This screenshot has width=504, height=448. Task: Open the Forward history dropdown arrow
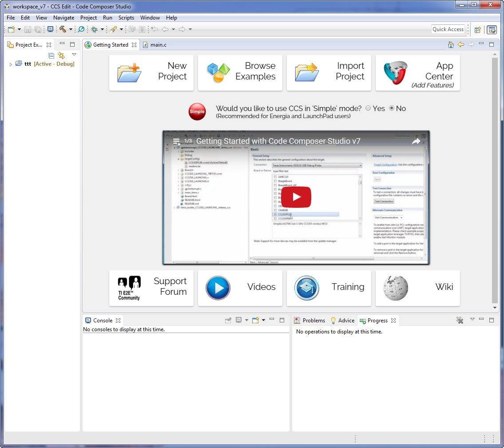[x=190, y=29]
